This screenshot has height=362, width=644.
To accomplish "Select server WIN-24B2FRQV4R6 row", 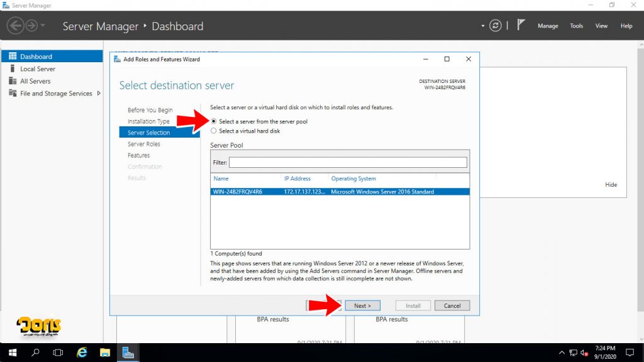I will pyautogui.click(x=340, y=192).
